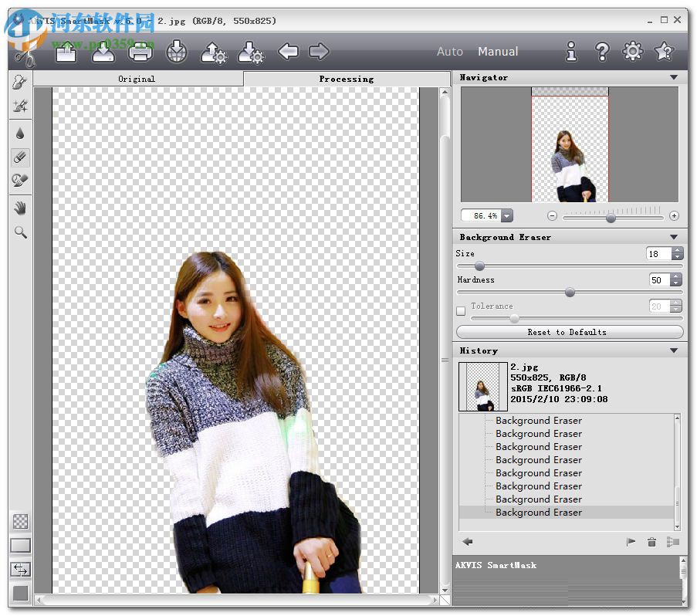Image resolution: width=697 pixels, height=616 pixels.
Task: Switch to Auto mode
Action: (450, 52)
